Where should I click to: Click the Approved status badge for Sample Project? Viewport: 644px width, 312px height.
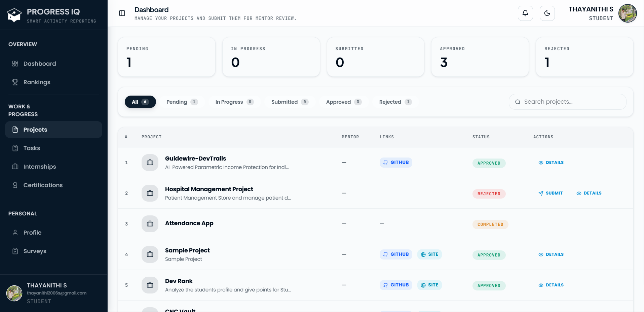pyautogui.click(x=489, y=255)
